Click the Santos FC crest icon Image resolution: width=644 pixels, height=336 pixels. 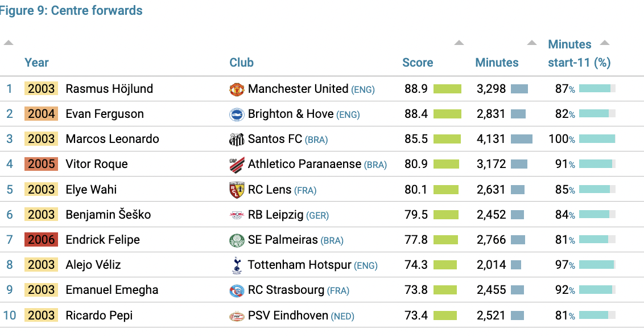coord(237,140)
